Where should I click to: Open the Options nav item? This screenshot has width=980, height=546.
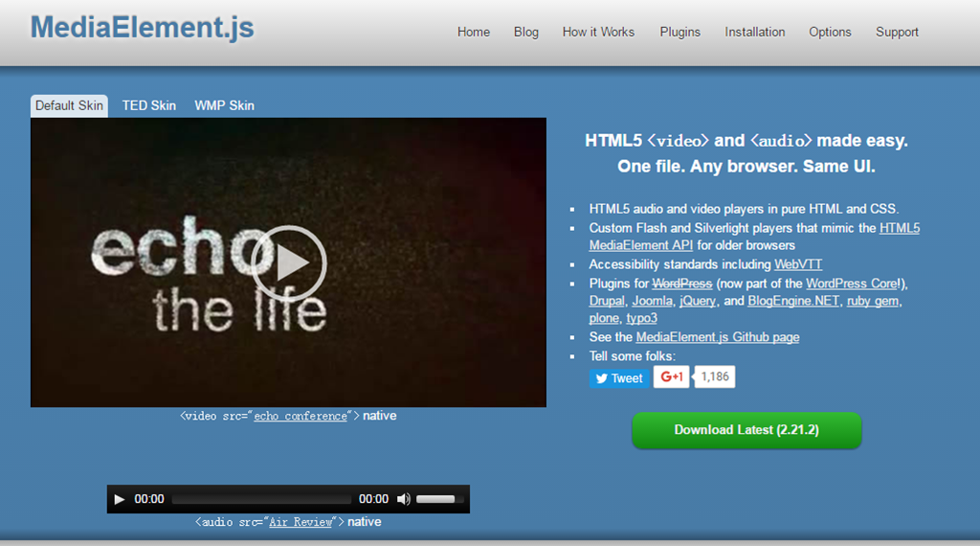pyautogui.click(x=830, y=32)
